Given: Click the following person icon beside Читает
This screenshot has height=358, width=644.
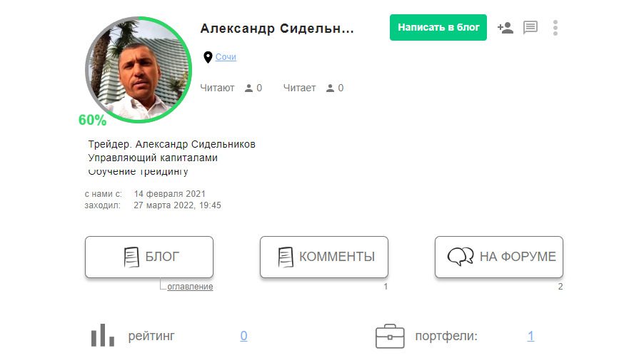Looking at the screenshot, I should [330, 88].
